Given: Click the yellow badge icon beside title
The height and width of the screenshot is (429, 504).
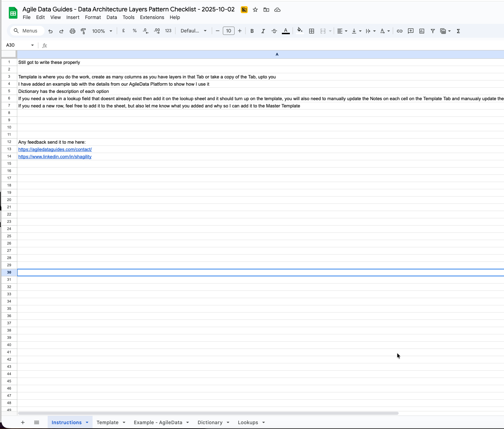Looking at the screenshot, I should 244,10.
